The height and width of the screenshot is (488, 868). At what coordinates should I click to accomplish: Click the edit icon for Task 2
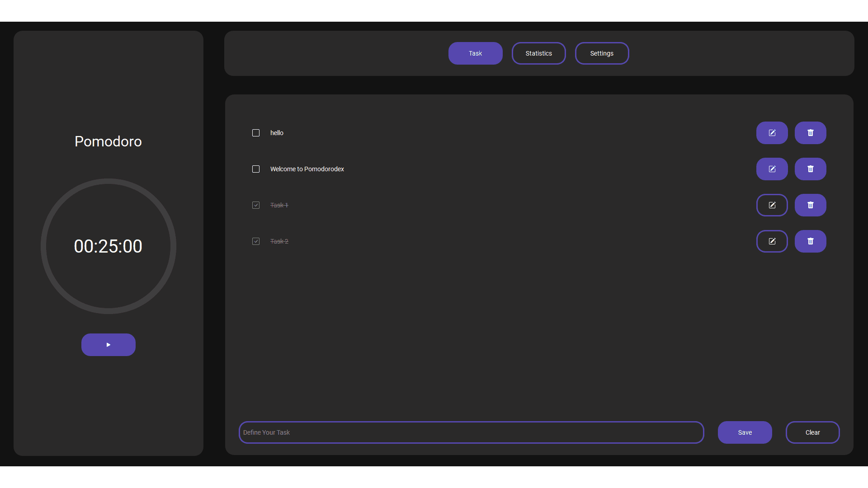click(772, 241)
